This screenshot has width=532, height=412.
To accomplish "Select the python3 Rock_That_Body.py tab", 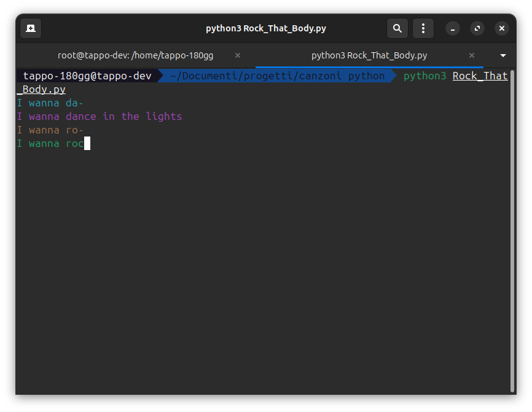I will (x=369, y=55).
